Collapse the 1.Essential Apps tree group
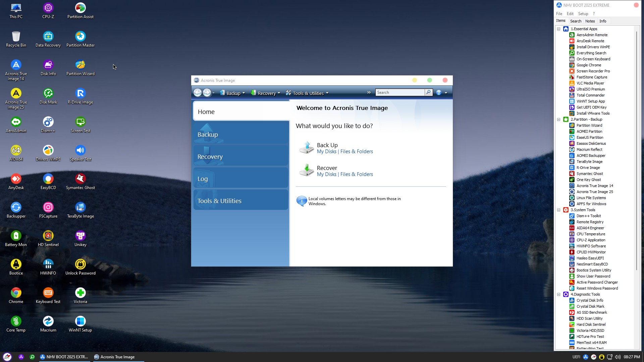The height and width of the screenshot is (362, 644). [x=559, y=29]
